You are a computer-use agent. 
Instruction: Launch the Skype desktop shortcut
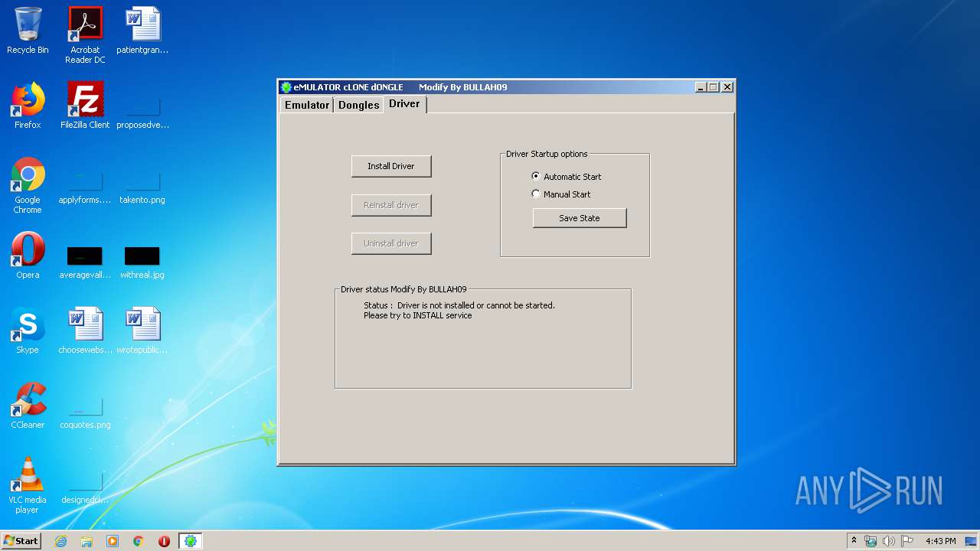28,331
